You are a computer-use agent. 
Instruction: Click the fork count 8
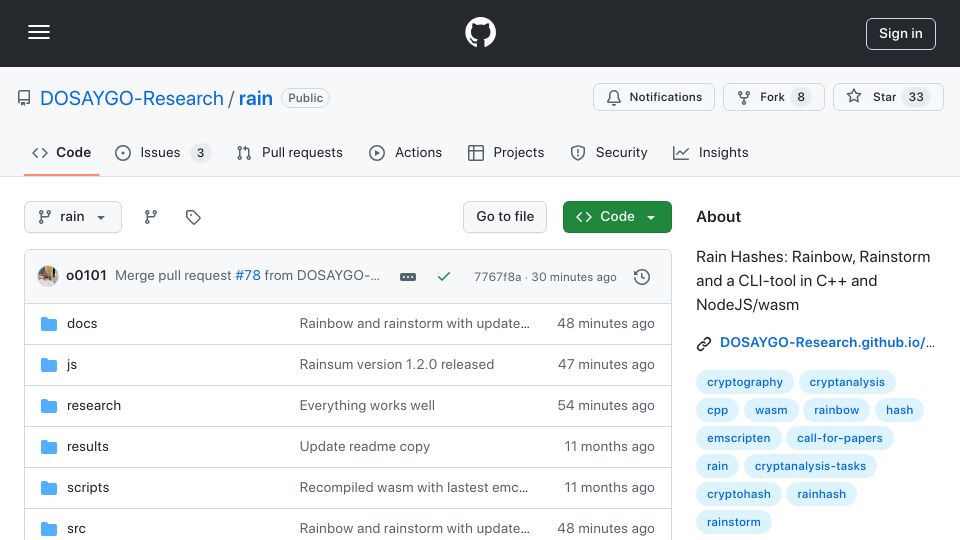click(801, 97)
